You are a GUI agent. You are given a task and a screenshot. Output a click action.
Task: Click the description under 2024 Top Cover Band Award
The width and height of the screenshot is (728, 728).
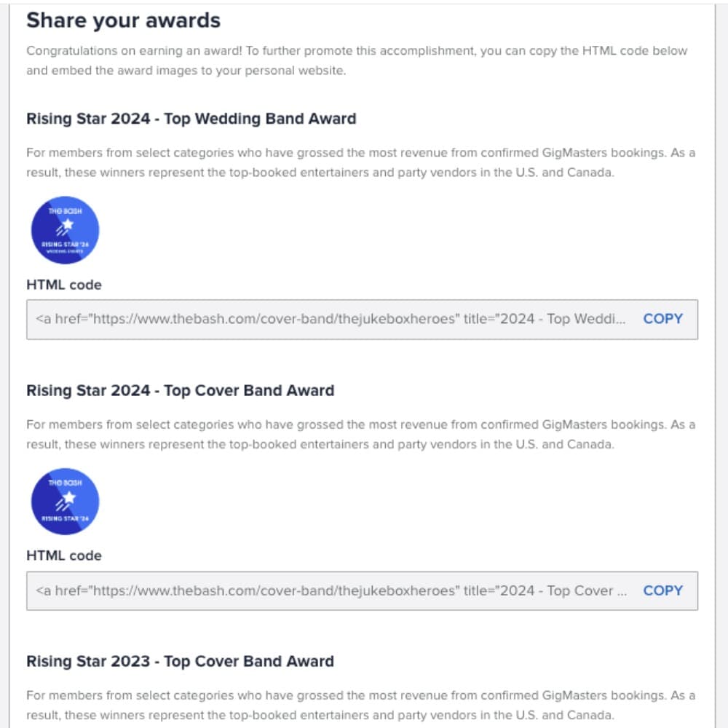click(360, 434)
